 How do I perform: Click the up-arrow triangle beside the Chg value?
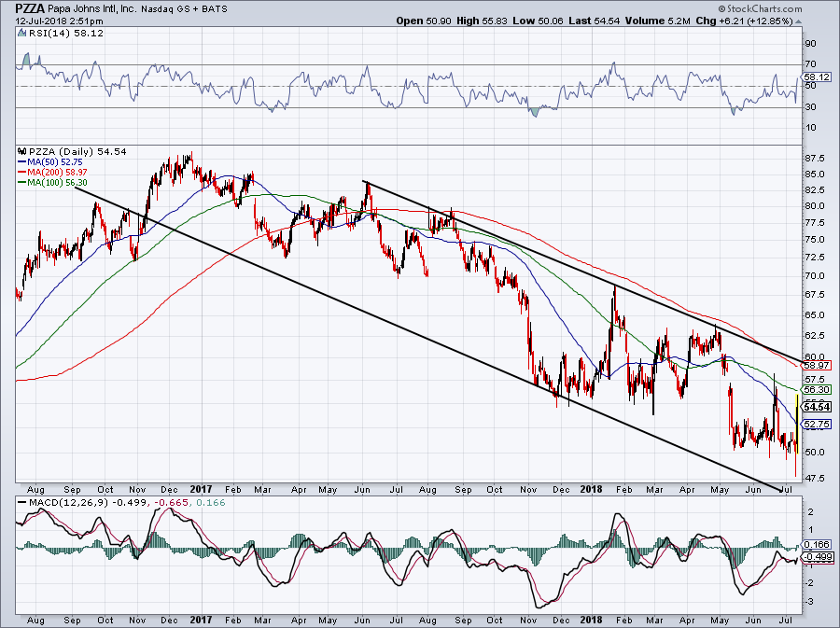[x=798, y=21]
